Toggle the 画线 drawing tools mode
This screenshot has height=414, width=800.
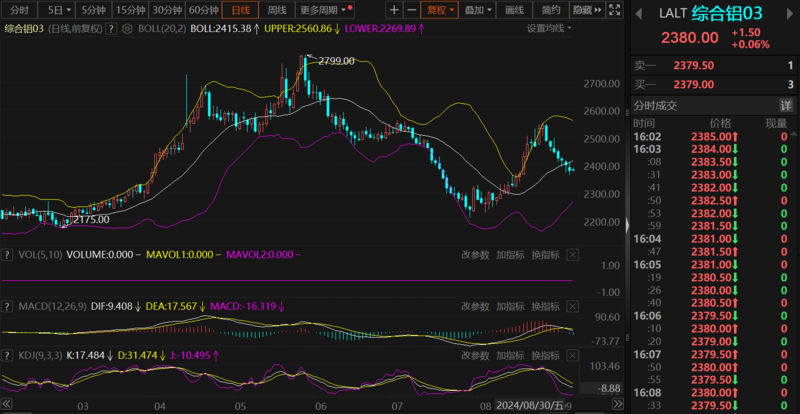pyautogui.click(x=515, y=10)
